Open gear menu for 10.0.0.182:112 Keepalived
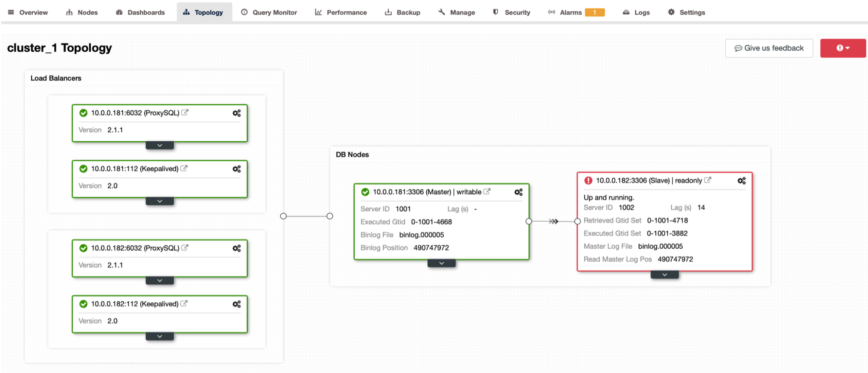The width and height of the screenshot is (868, 373). pos(237,304)
